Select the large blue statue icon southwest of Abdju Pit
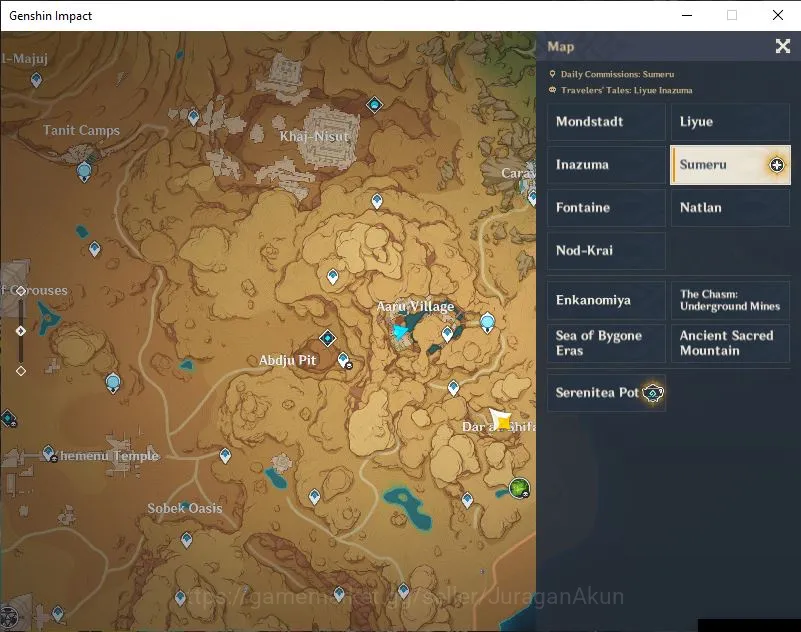Viewport: 801px width, 632px height. [x=113, y=384]
